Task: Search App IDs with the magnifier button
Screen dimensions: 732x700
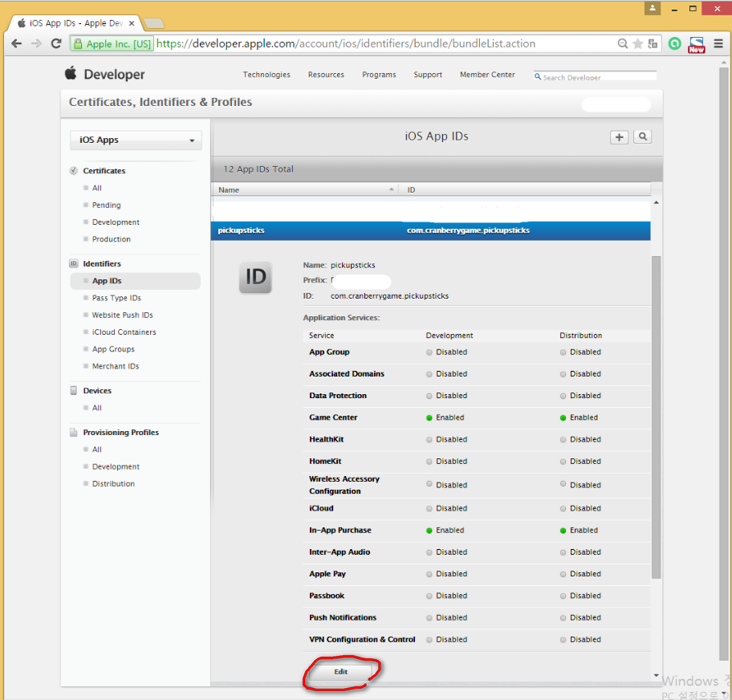Action: pyautogui.click(x=642, y=136)
